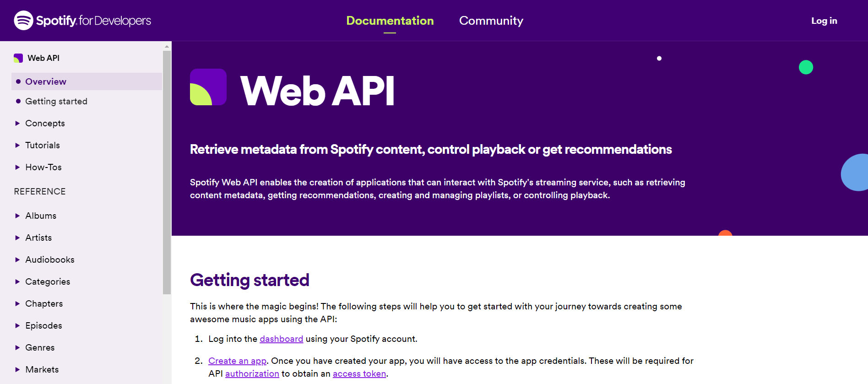Open the Categories reference item

pyautogui.click(x=48, y=281)
